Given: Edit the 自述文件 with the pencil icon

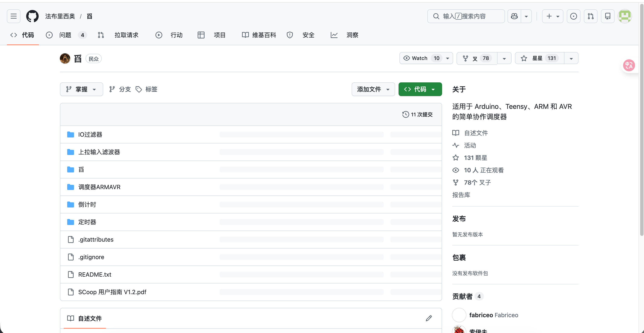Looking at the screenshot, I should pyautogui.click(x=428, y=318).
